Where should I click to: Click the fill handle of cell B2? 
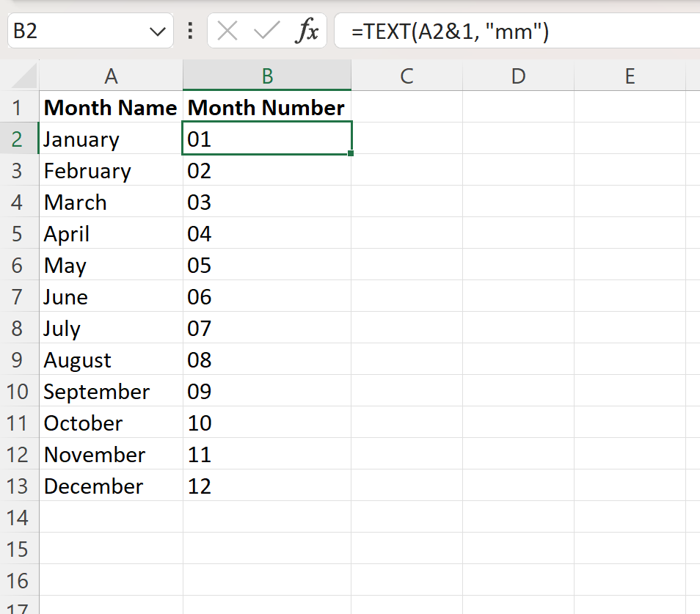(x=351, y=154)
